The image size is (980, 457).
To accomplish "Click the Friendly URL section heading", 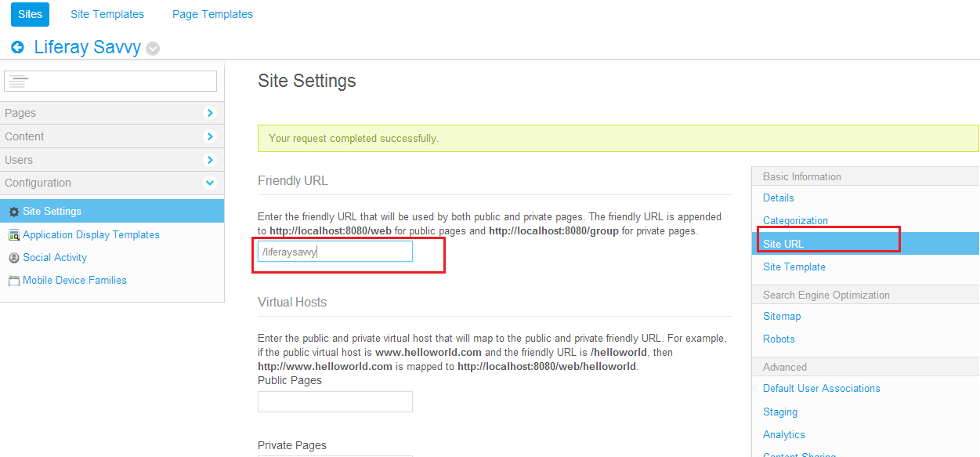I will pyautogui.click(x=293, y=180).
